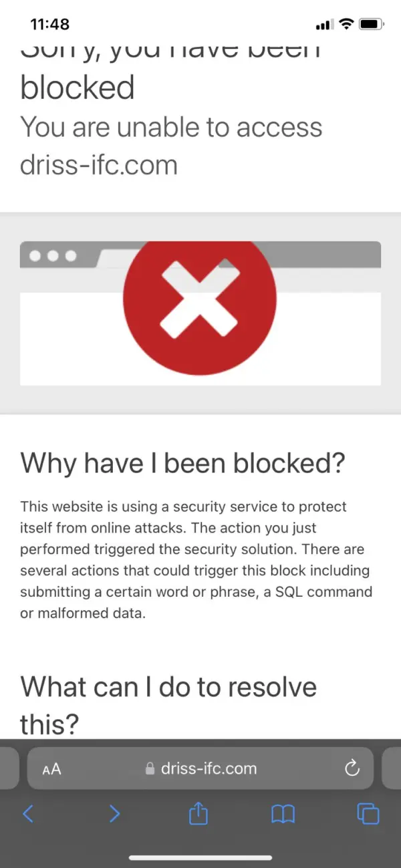Tap "What can I do to resolve this?" heading
The image size is (401, 868).
168,702
